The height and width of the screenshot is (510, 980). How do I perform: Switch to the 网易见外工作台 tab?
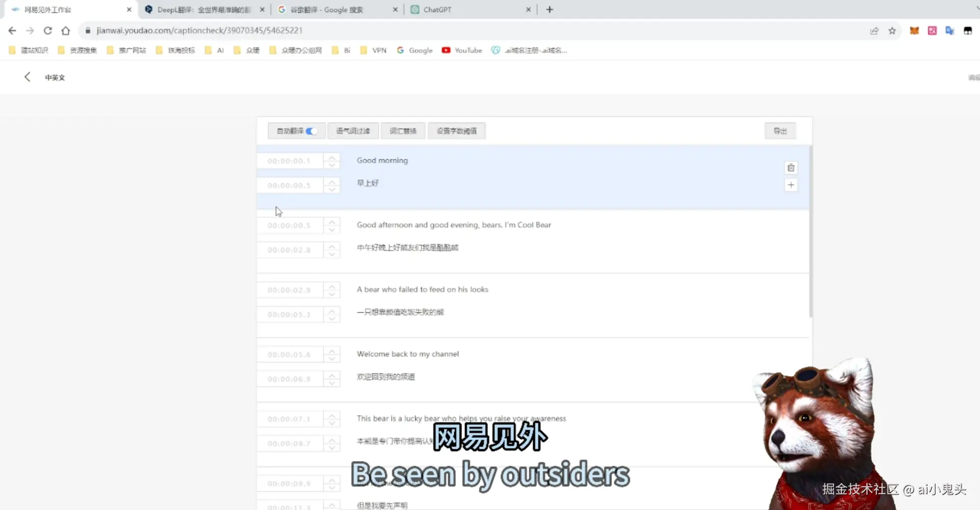(70, 10)
